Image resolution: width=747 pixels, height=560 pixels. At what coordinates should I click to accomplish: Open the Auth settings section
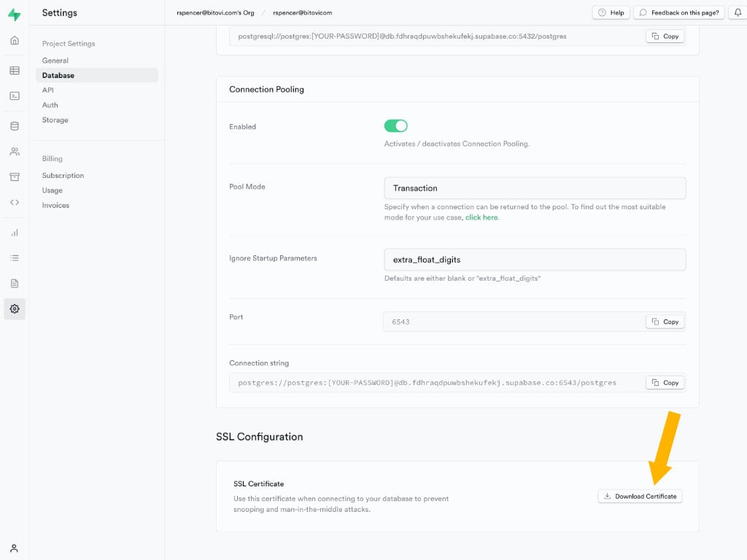point(49,105)
